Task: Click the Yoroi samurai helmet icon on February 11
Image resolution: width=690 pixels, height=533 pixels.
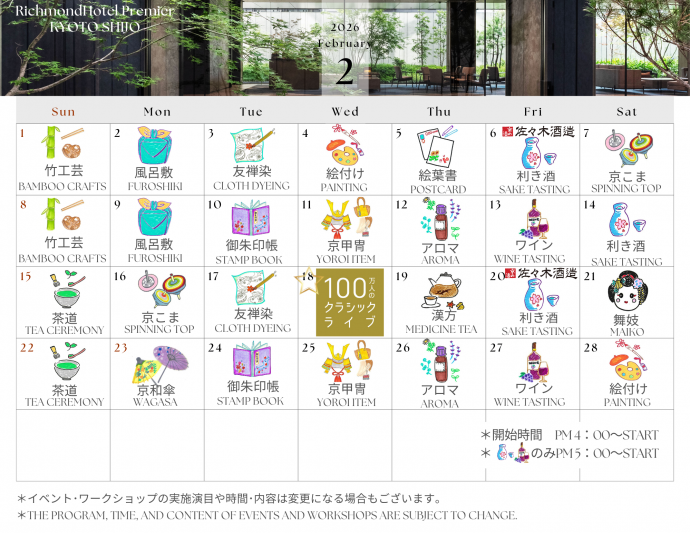Action: [x=346, y=218]
